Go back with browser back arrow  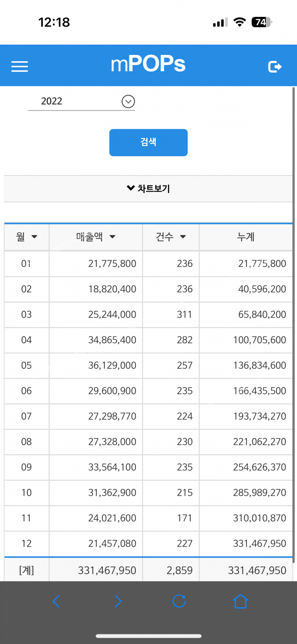(x=56, y=601)
